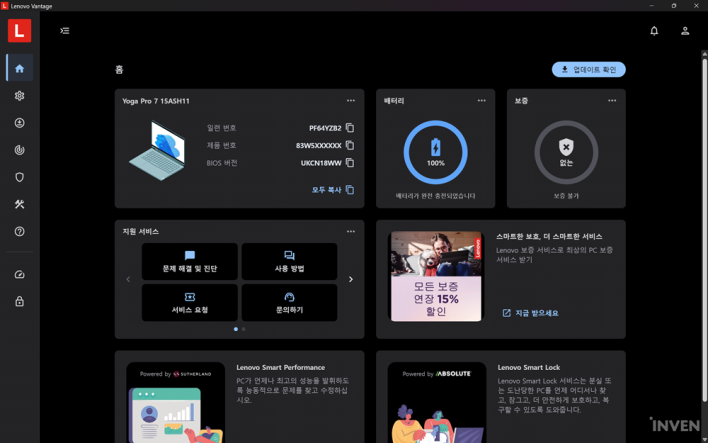Click the warranty 없는 shield ring
Viewport: 708px width, 443px height.
click(566, 152)
